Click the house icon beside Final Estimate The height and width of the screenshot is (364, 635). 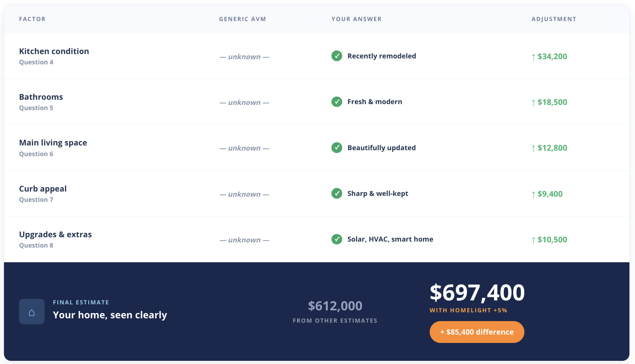point(32,312)
